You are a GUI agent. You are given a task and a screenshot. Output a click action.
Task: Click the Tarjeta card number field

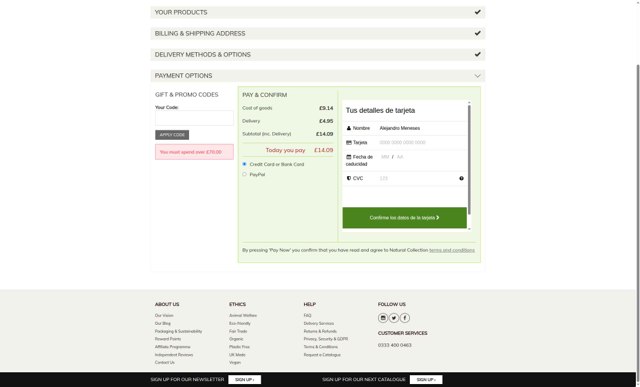(x=422, y=142)
